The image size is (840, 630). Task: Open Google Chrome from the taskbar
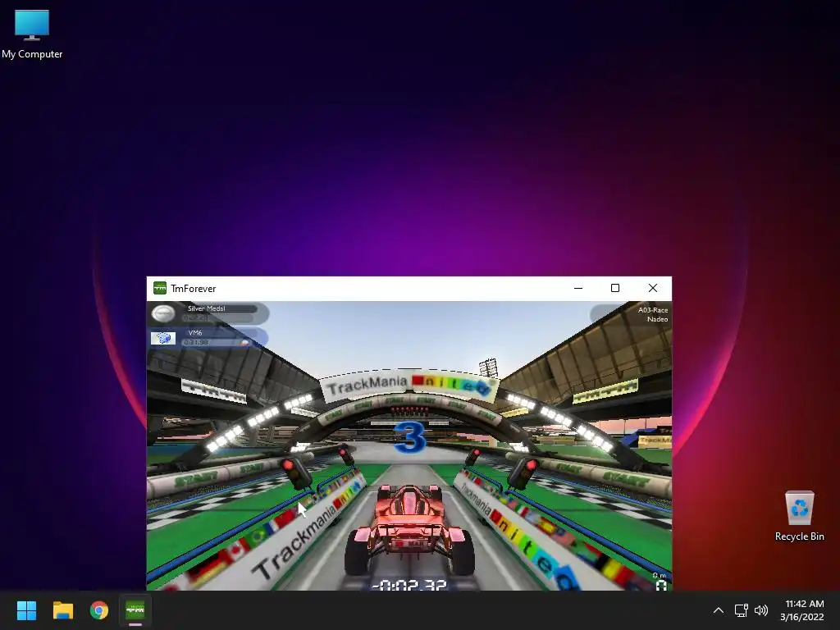(x=99, y=610)
